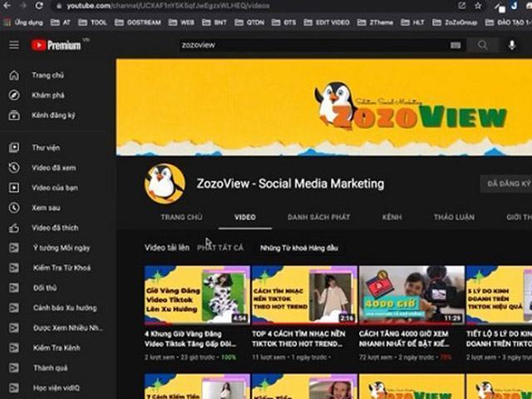Open the ZoZoGroup bookmark folder
The height and width of the screenshot is (399, 532).
455,22
